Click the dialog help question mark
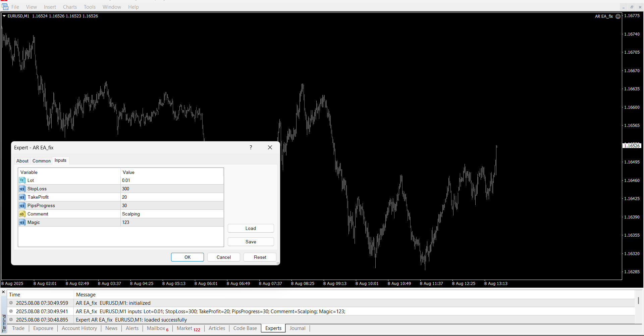Screen dimensions: 644x336 coord(251,147)
